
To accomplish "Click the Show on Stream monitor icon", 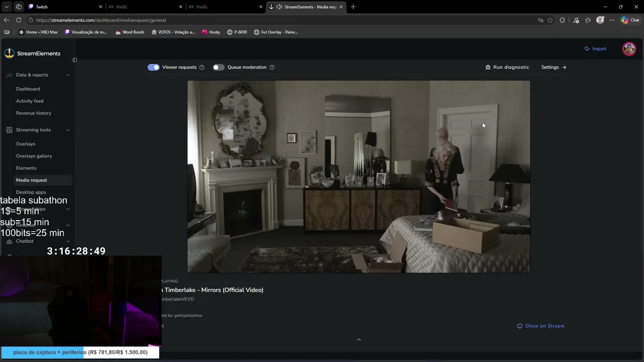I will (520, 326).
